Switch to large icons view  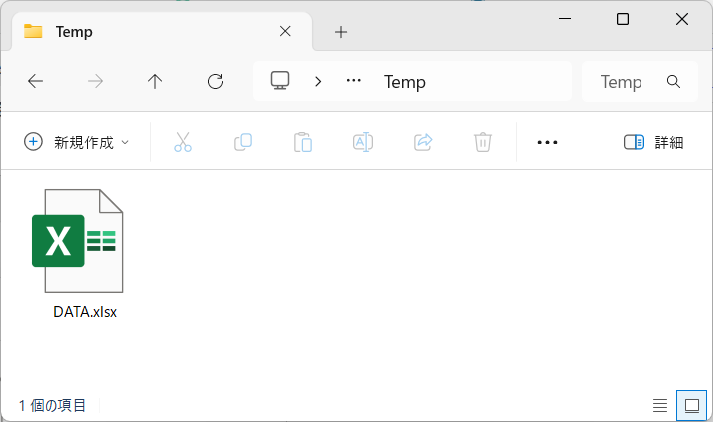[x=692, y=405]
